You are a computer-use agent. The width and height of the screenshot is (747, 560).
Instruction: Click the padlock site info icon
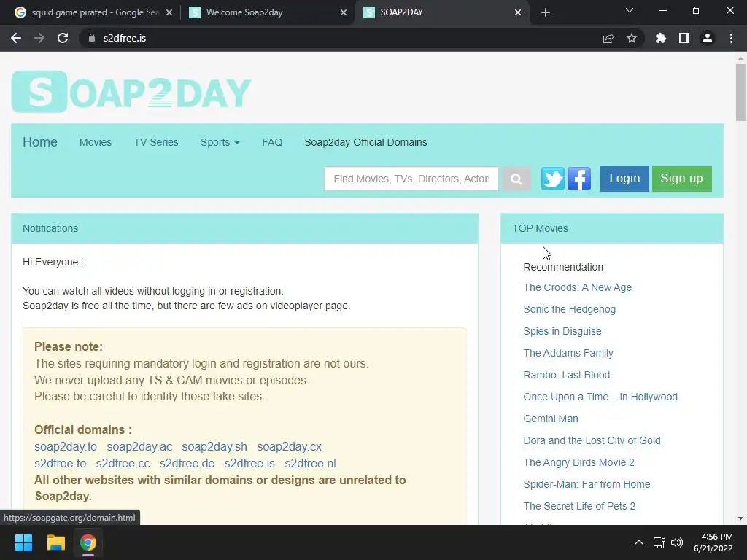click(92, 38)
